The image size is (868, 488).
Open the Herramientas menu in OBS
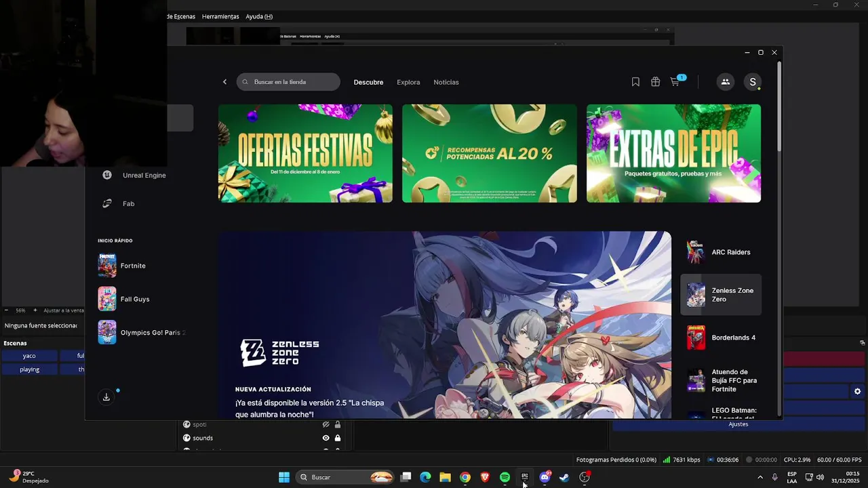220,16
